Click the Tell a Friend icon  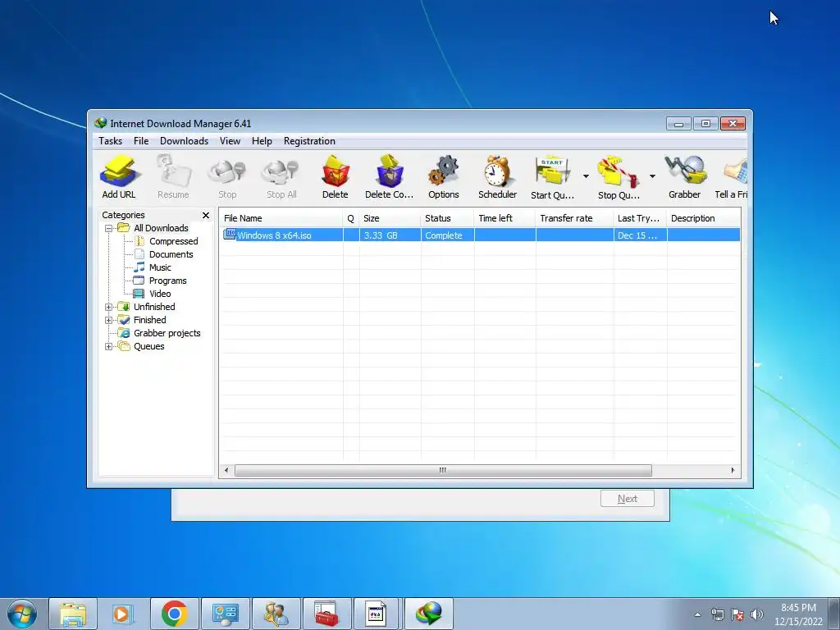tap(732, 177)
